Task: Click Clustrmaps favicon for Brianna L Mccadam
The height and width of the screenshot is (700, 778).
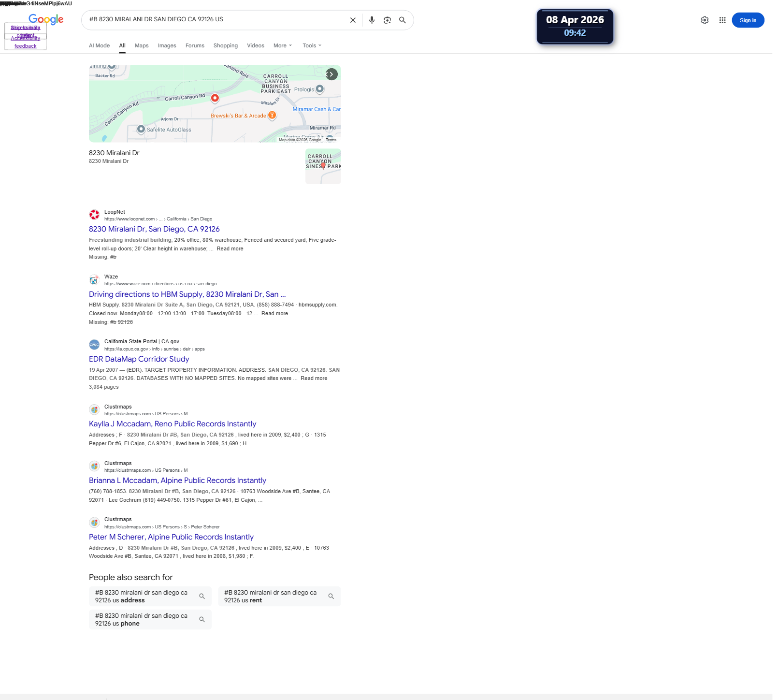Action: [94, 467]
